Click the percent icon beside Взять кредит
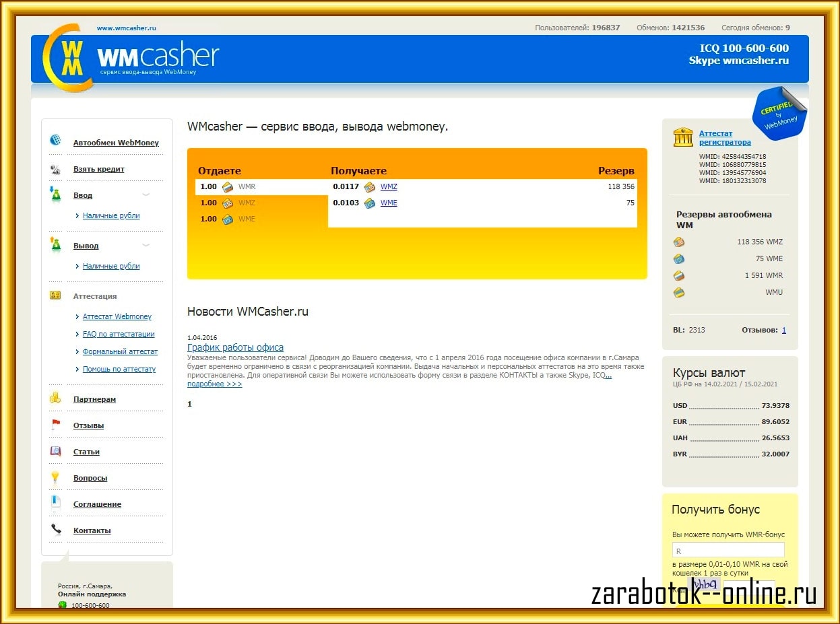The image size is (840, 624). click(x=56, y=169)
